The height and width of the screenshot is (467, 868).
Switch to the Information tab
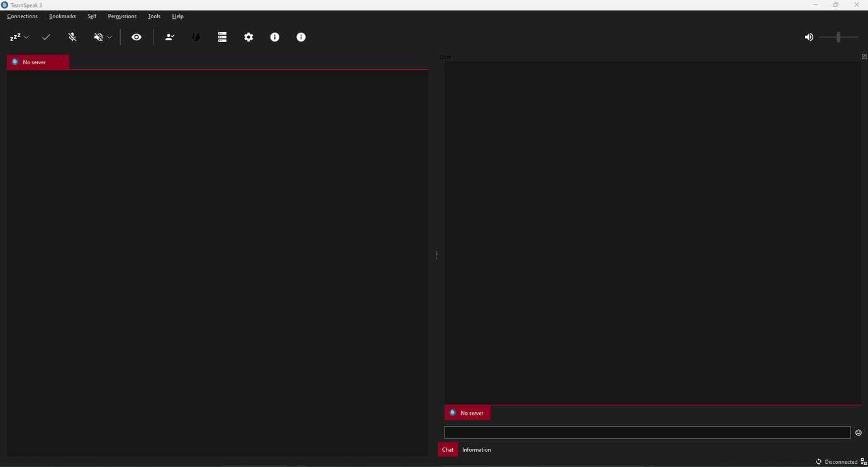(476, 449)
